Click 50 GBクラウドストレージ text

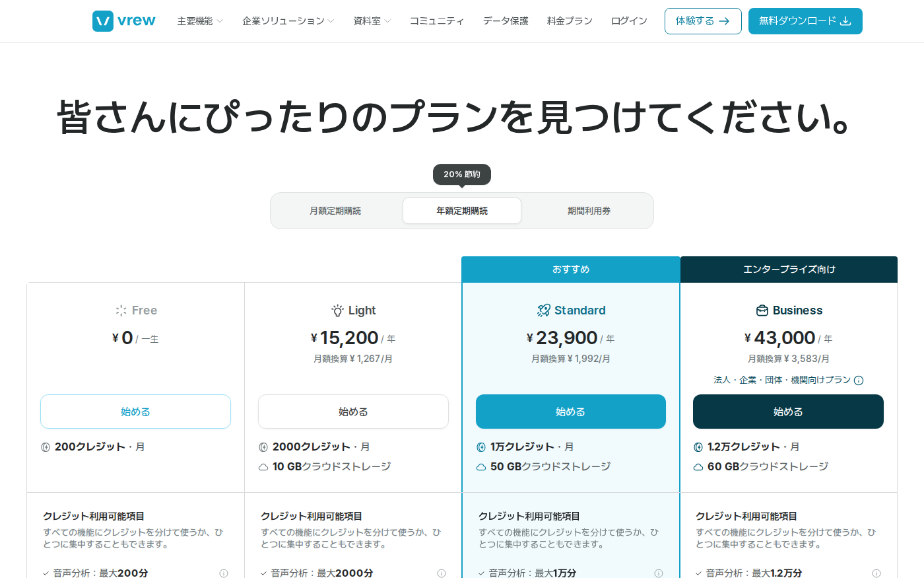click(550, 466)
